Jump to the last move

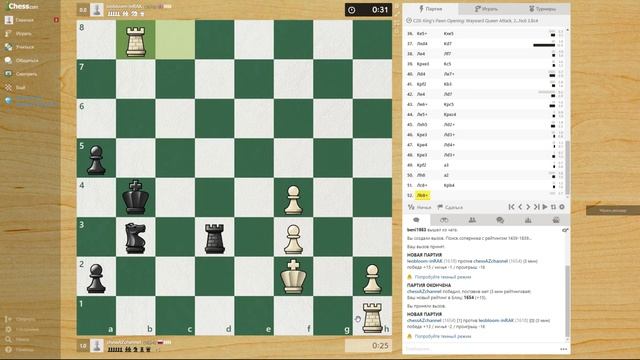536,207
